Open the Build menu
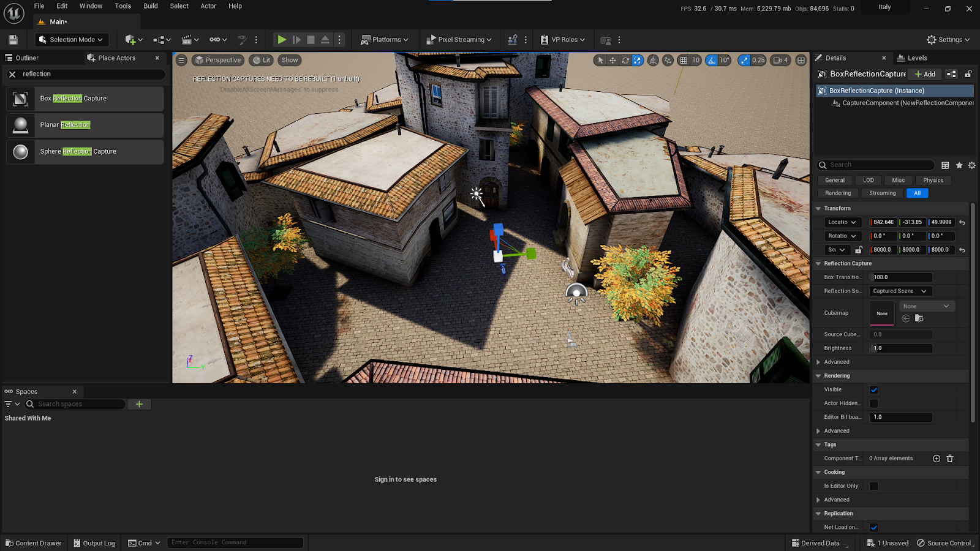Screen dimensions: 980x551 click(x=150, y=6)
